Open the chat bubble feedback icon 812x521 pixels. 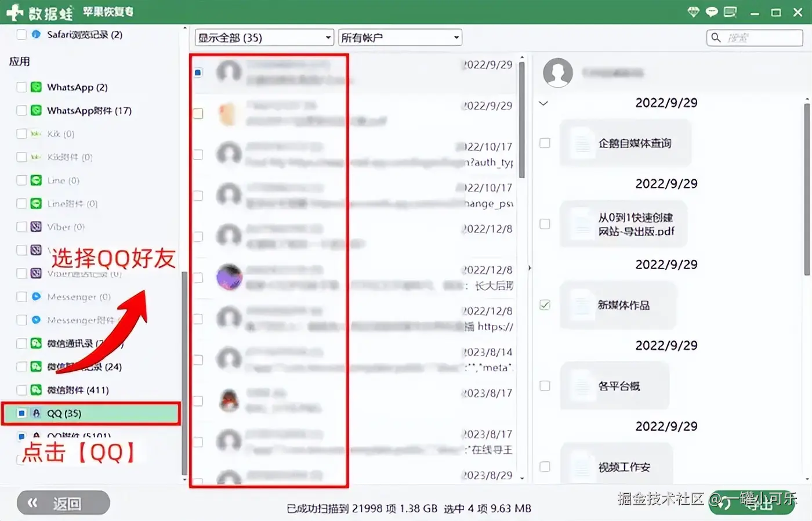pyautogui.click(x=712, y=12)
